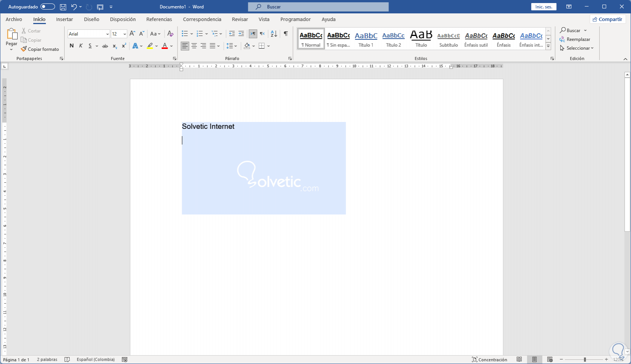Open the Focus (Concentración) mode
631x364 pixels.
point(490,360)
